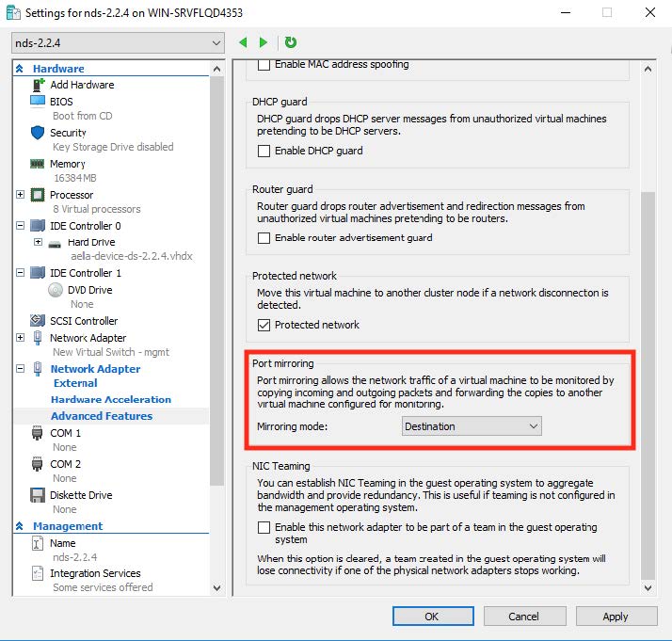The height and width of the screenshot is (641, 672).
Task: Enable DHCP guard checkbox
Action: (264, 151)
